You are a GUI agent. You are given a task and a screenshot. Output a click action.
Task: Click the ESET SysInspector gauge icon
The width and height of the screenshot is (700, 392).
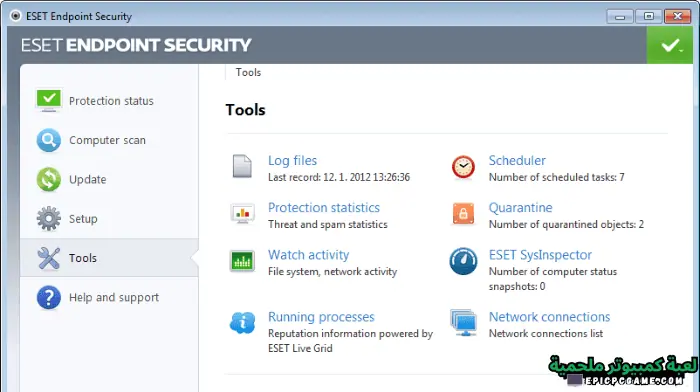point(463,261)
